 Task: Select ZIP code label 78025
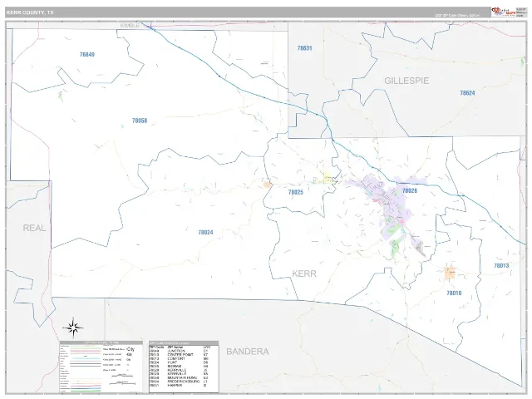296,192
